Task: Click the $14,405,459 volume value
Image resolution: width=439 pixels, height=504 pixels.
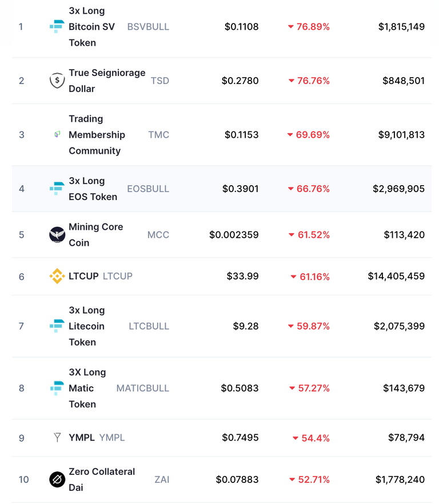Action: click(x=396, y=276)
